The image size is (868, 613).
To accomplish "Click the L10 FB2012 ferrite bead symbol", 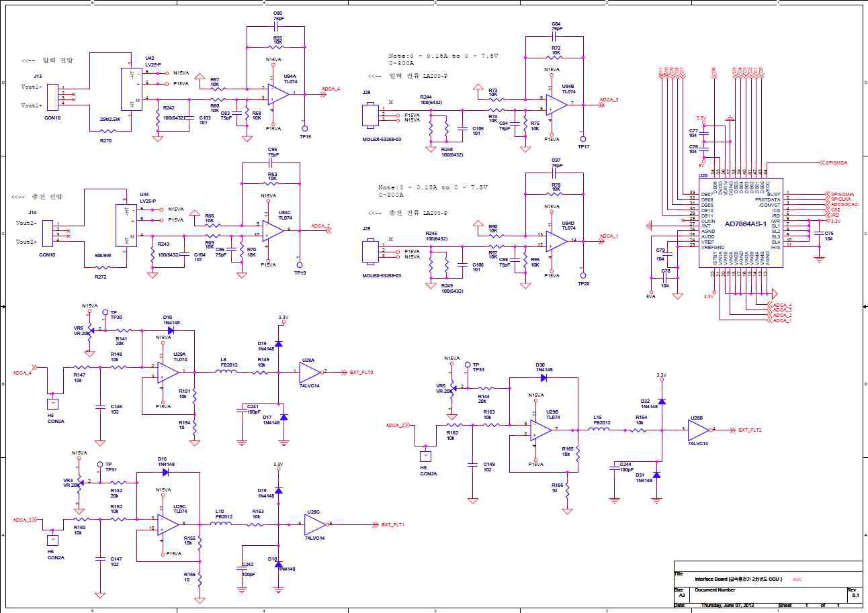I will pyautogui.click(x=221, y=524).
